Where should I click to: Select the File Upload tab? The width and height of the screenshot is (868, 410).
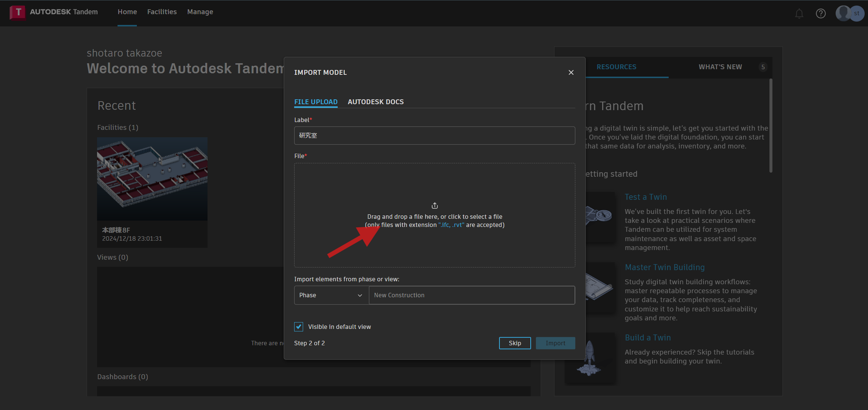[x=316, y=102]
